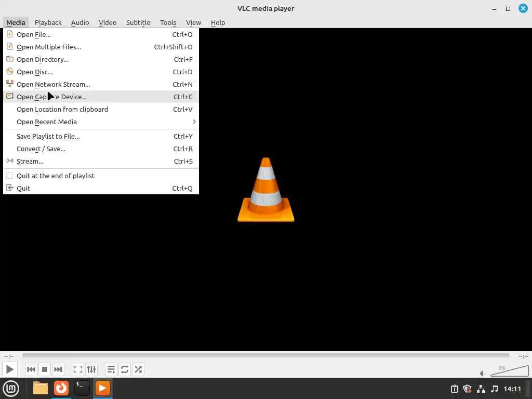
Task: Open the terminal from taskbar
Action: pos(82,388)
